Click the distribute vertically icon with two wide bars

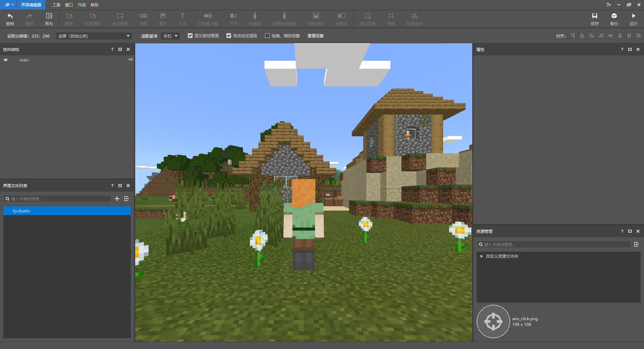click(x=639, y=36)
